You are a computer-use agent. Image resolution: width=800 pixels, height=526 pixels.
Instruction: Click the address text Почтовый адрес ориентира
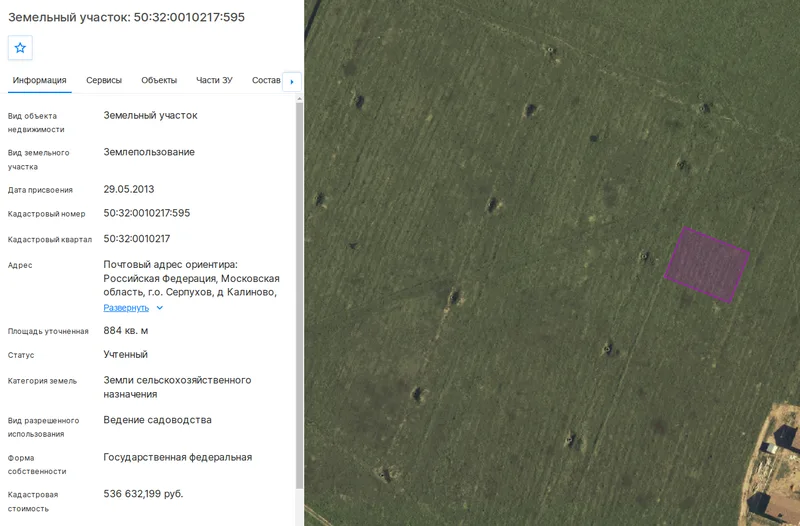[x=170, y=264]
